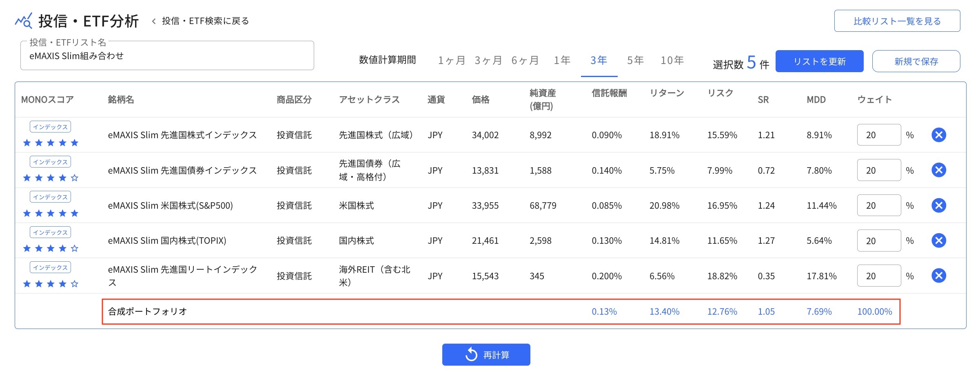Remove eMAXIS Slim 先進国株式インデックス with its X icon

(939, 135)
